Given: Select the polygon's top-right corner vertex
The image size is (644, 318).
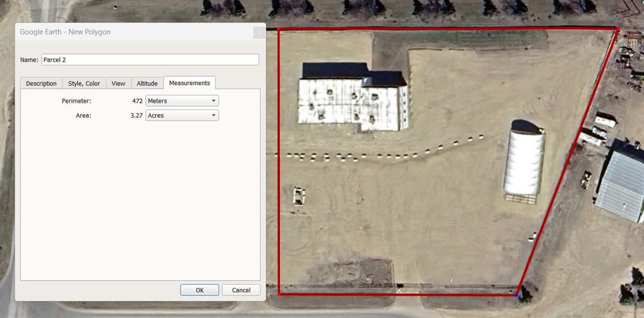Looking at the screenshot, I should tap(617, 30).
